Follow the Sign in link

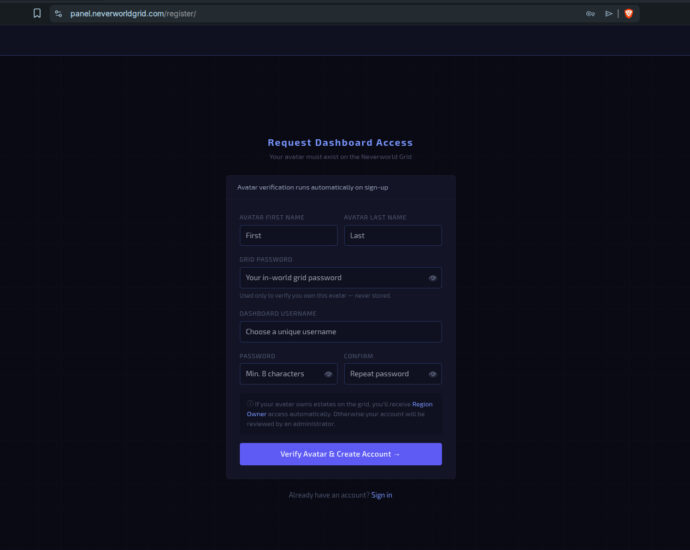pyautogui.click(x=382, y=495)
